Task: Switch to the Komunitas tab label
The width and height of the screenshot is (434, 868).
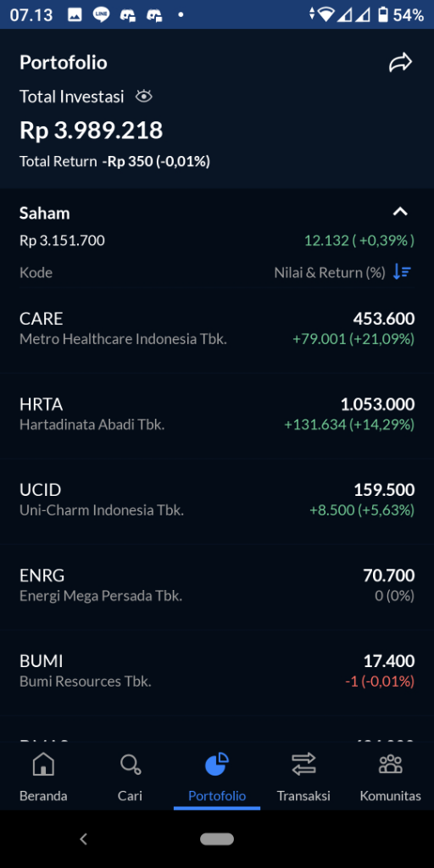Action: coord(390,796)
